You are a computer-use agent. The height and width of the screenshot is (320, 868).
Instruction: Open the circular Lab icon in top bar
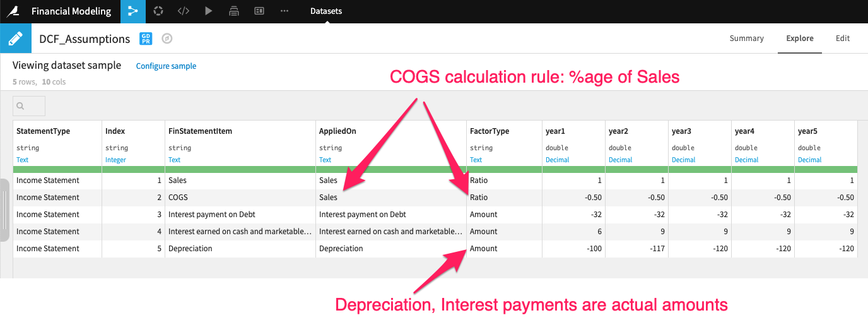tap(158, 11)
